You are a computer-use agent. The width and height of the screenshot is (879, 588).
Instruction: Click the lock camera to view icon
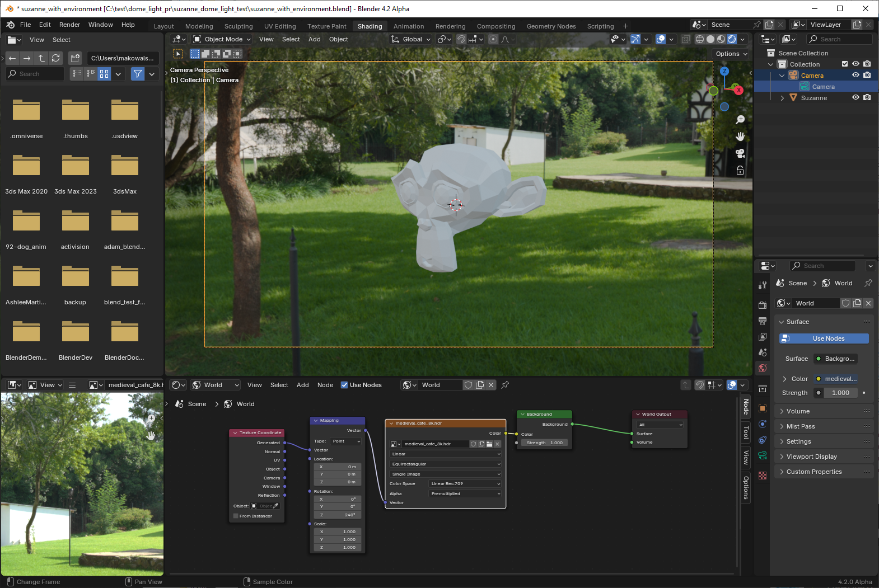click(x=740, y=170)
